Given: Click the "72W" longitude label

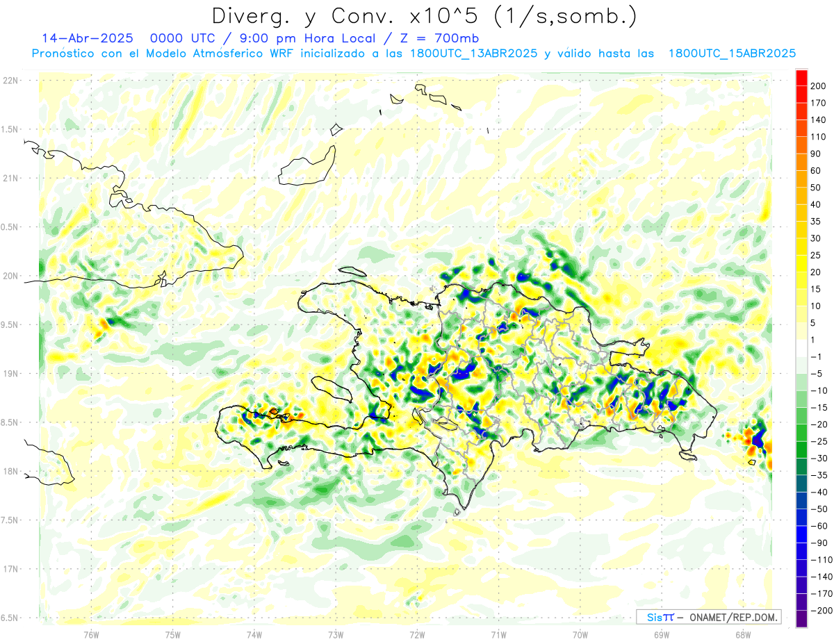Looking at the screenshot, I should (x=417, y=635).
